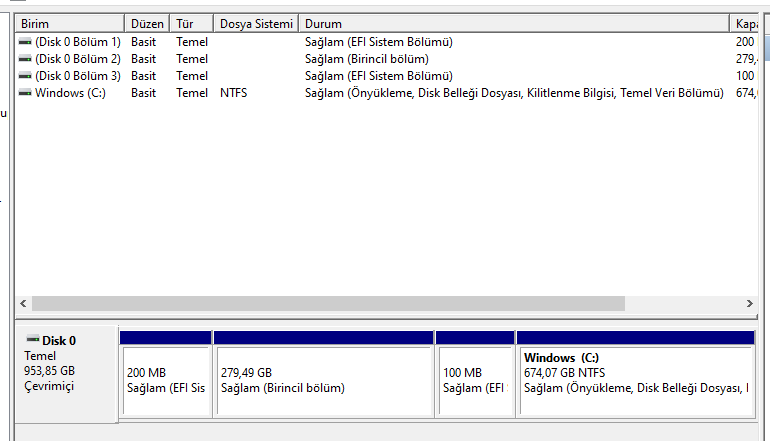Select the drive icon next to Windows (C:)
The image size is (770, 441).
click(x=25, y=93)
